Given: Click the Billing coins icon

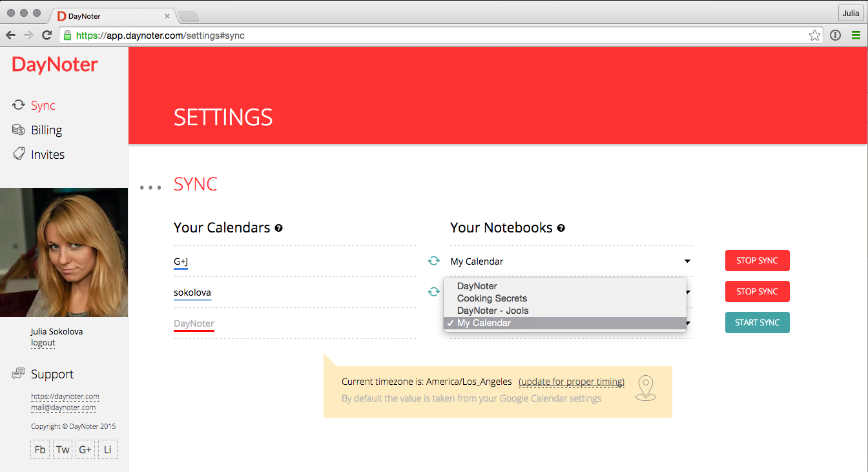Looking at the screenshot, I should (x=19, y=130).
